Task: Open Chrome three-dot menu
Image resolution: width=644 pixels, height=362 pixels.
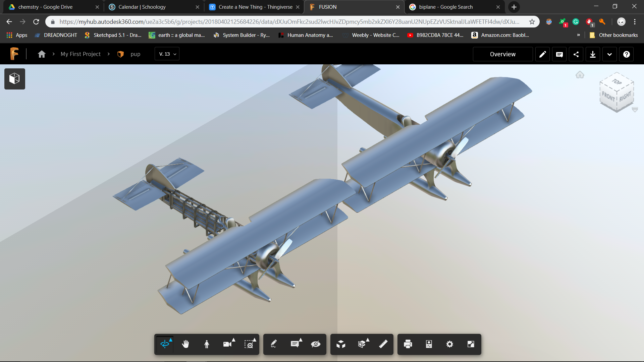Action: (635, 22)
